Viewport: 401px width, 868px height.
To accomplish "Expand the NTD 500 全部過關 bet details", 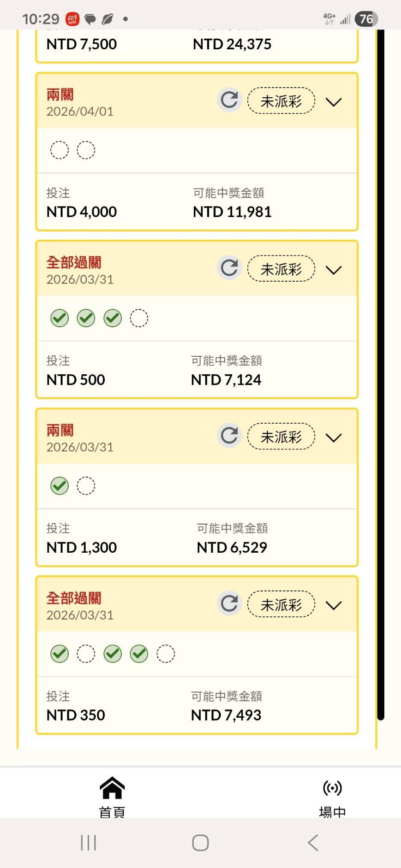I will [334, 270].
